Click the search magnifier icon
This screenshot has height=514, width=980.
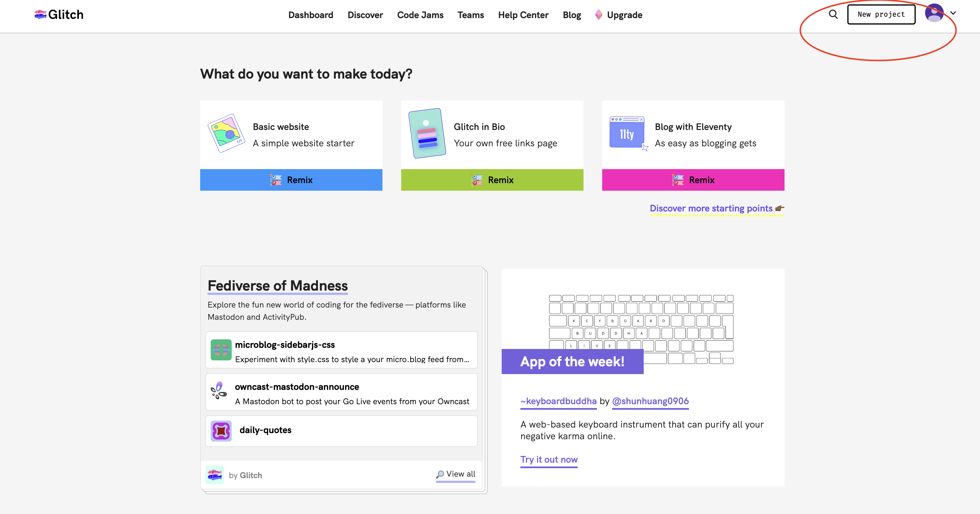tap(833, 14)
